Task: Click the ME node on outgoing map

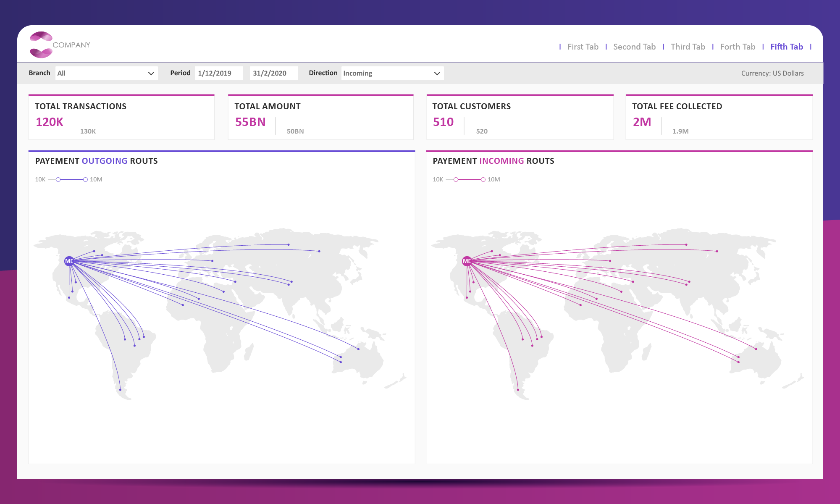Action: (x=69, y=261)
